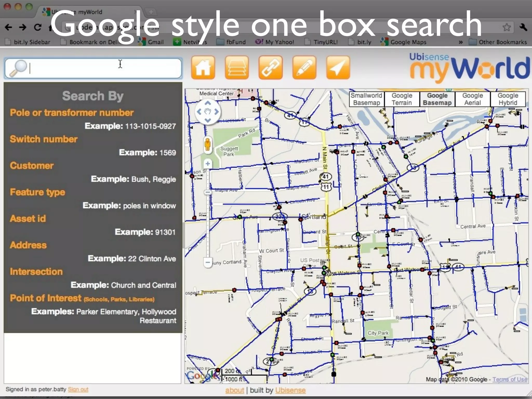Open bit.ly Sidebar bookmark
This screenshot has width=532, height=399.
coord(28,42)
